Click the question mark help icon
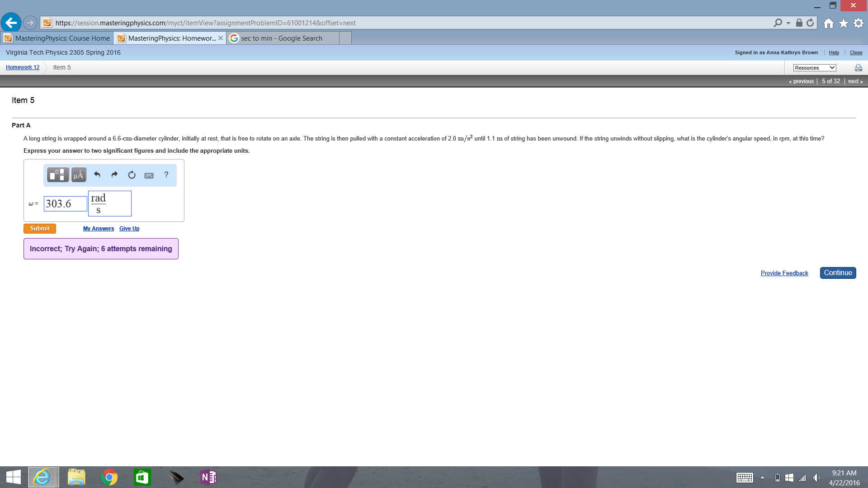This screenshot has height=488, width=868. tap(166, 175)
